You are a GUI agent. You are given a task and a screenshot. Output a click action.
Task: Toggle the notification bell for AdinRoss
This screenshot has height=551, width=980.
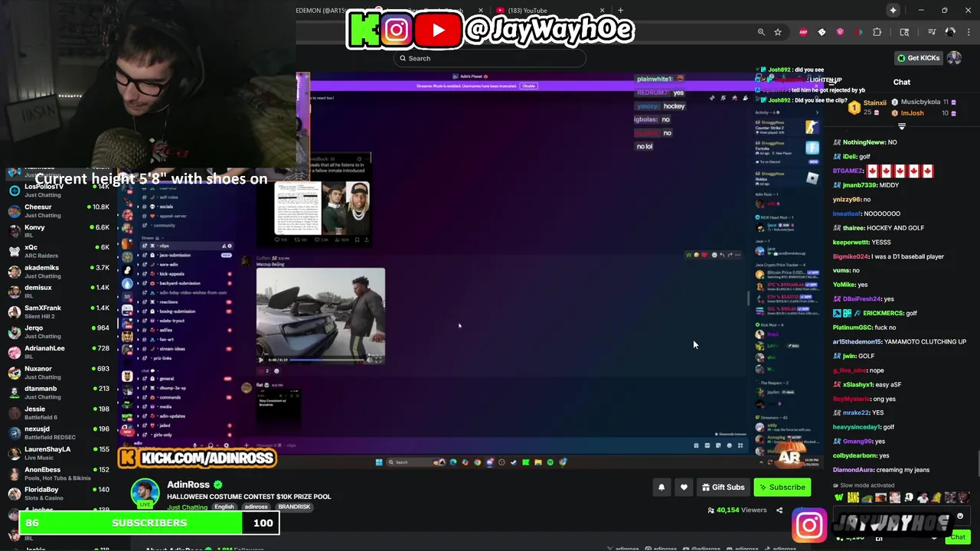[x=661, y=487]
